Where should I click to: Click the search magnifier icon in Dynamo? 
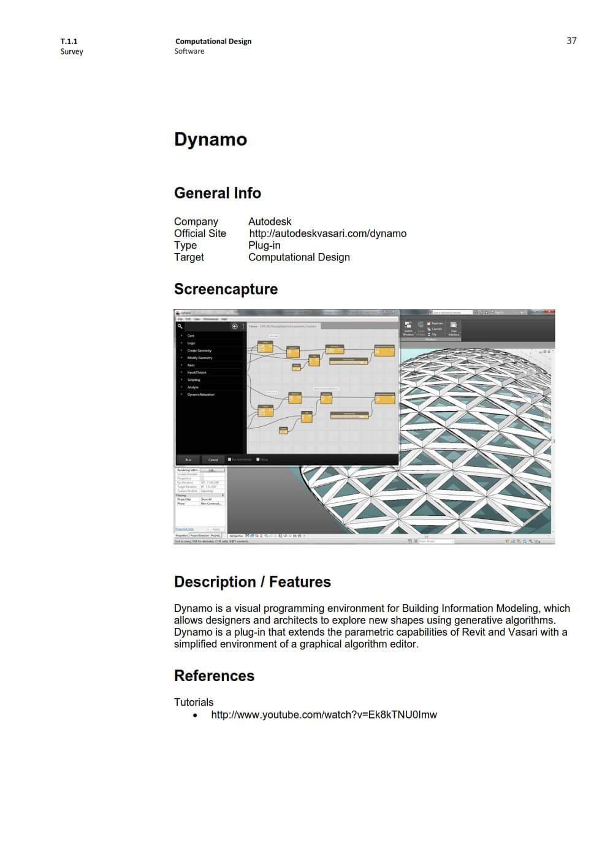pyautogui.click(x=180, y=326)
